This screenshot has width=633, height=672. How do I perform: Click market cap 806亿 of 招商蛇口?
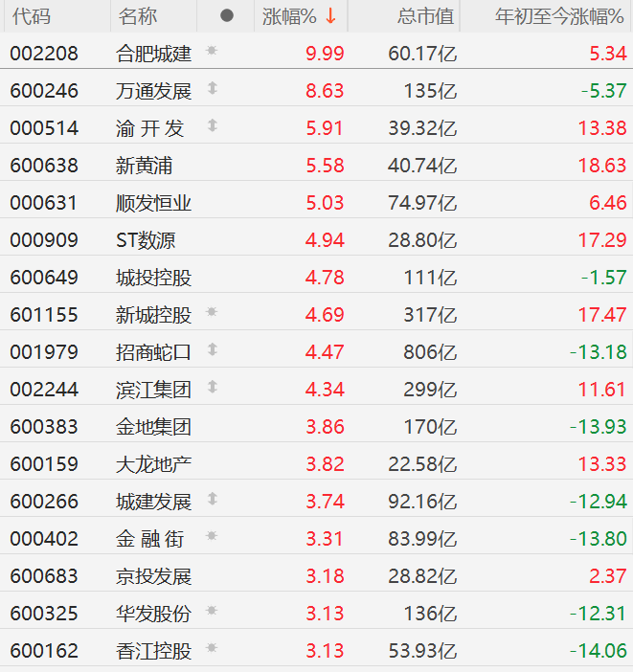pyautogui.click(x=430, y=352)
